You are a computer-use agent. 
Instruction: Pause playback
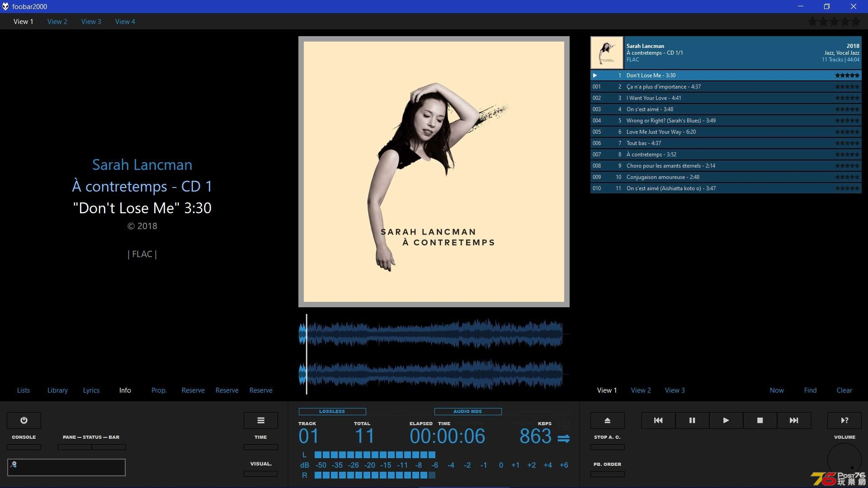pos(692,420)
